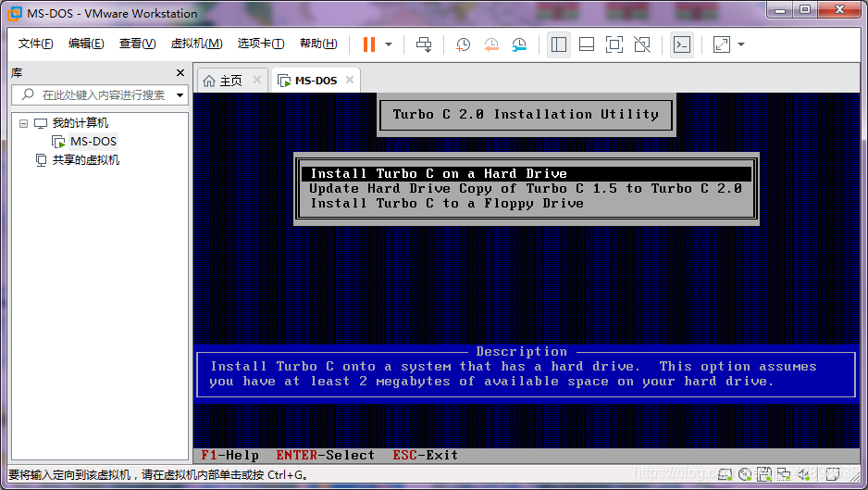Minimize the VMware Workstation window

point(779,9)
